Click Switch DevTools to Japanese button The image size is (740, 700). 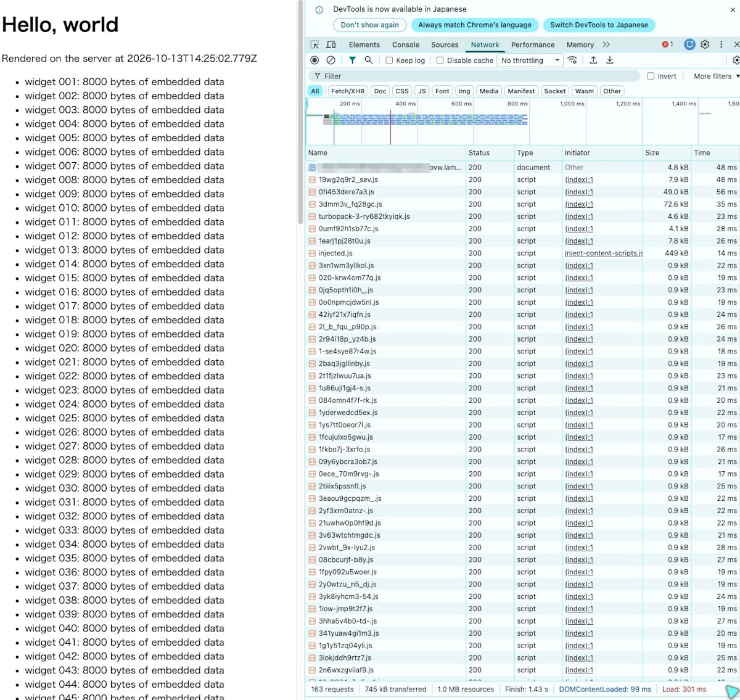599,25
